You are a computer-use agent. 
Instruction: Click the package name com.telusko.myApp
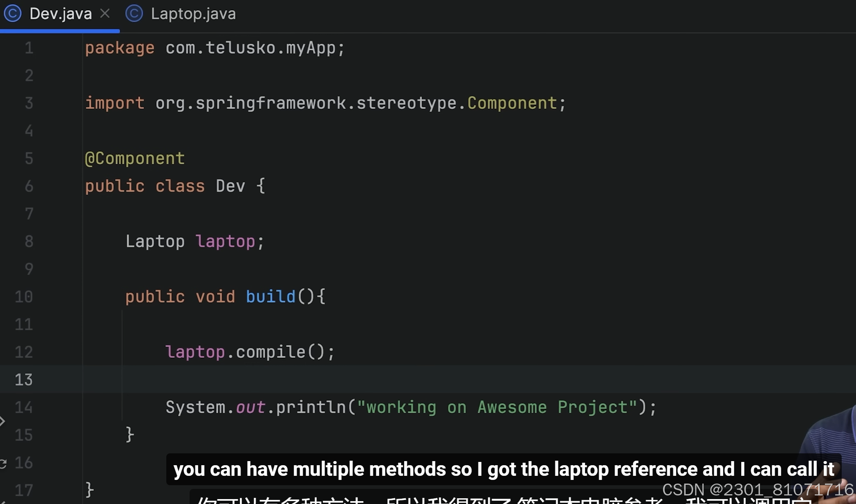250,48
